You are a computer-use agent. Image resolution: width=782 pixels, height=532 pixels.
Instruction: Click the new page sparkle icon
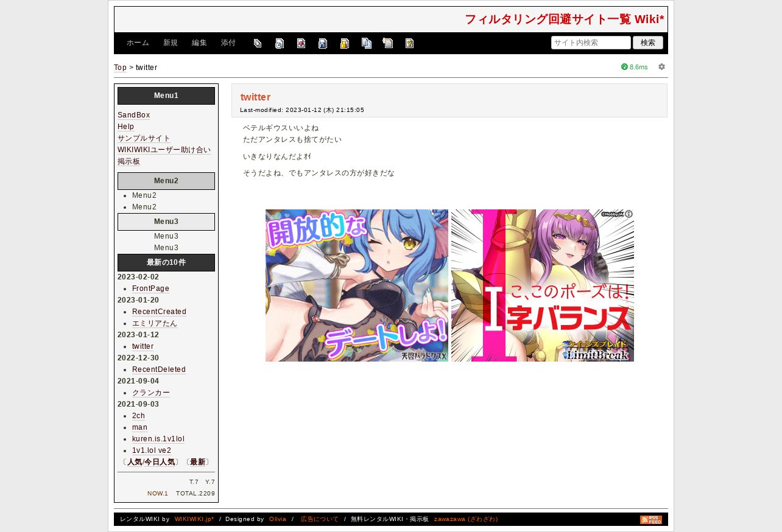coord(388,43)
